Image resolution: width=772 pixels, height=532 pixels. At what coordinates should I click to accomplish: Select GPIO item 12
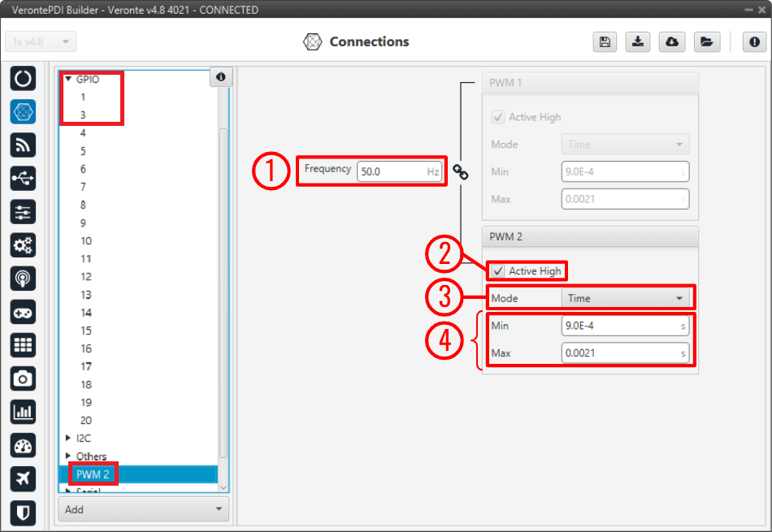coord(85,277)
